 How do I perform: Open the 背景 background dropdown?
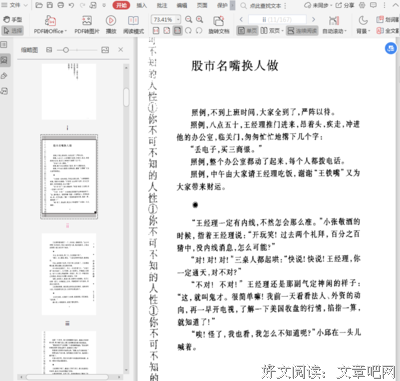coord(363,25)
